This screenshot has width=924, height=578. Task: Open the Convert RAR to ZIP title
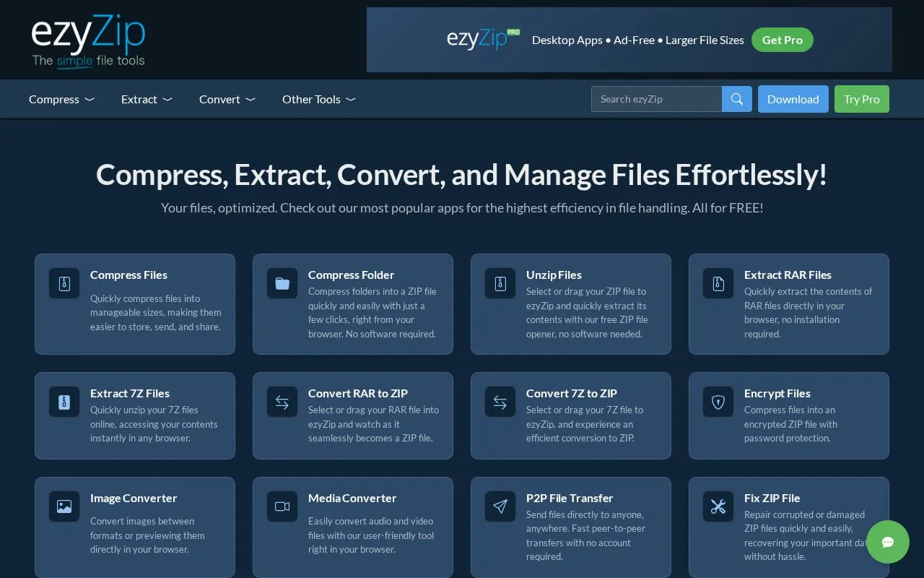[x=358, y=393]
